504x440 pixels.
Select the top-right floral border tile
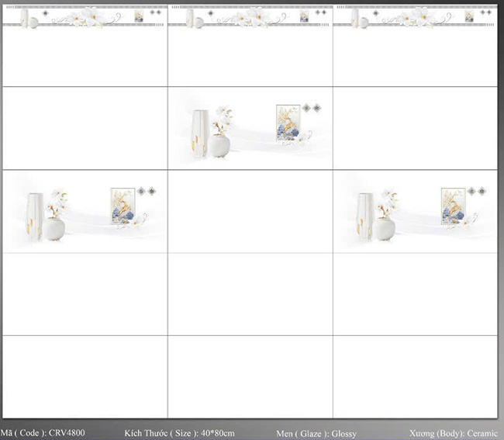(x=416, y=45)
